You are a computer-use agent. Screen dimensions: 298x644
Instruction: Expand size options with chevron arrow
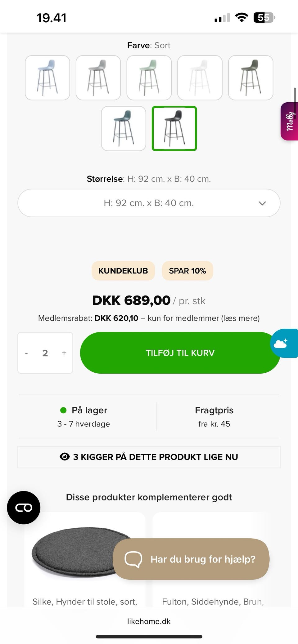[x=262, y=203]
